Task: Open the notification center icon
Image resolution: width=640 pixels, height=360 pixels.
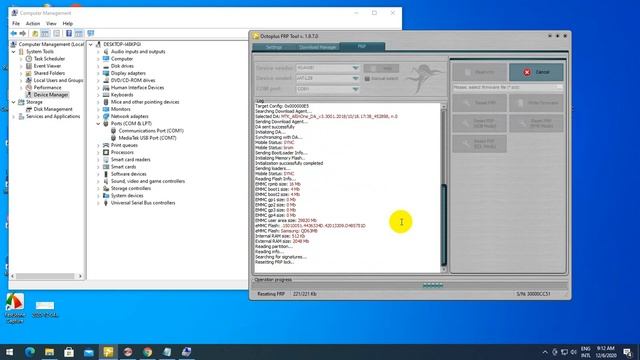Action: click(x=627, y=352)
